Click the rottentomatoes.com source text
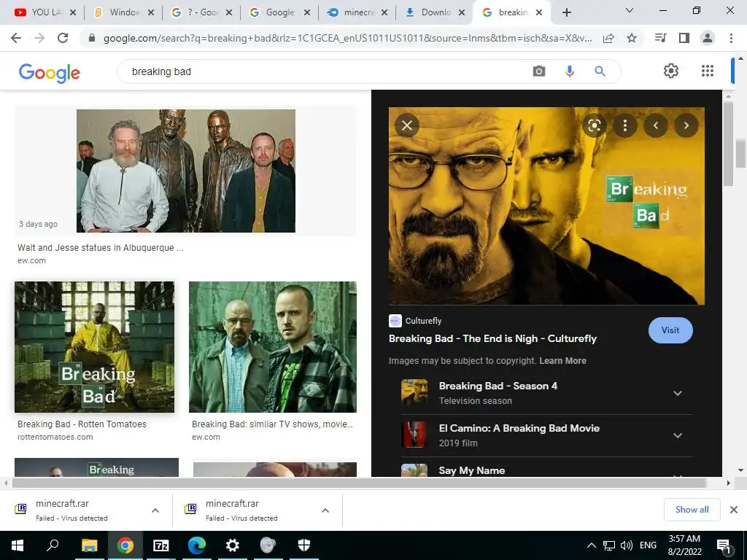Screen dimensions: 747x560 coord(55,437)
